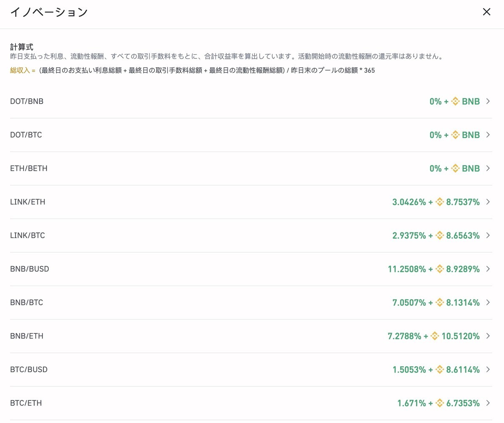
Task: Select the BNB/ETH pair name
Action: coord(27,336)
